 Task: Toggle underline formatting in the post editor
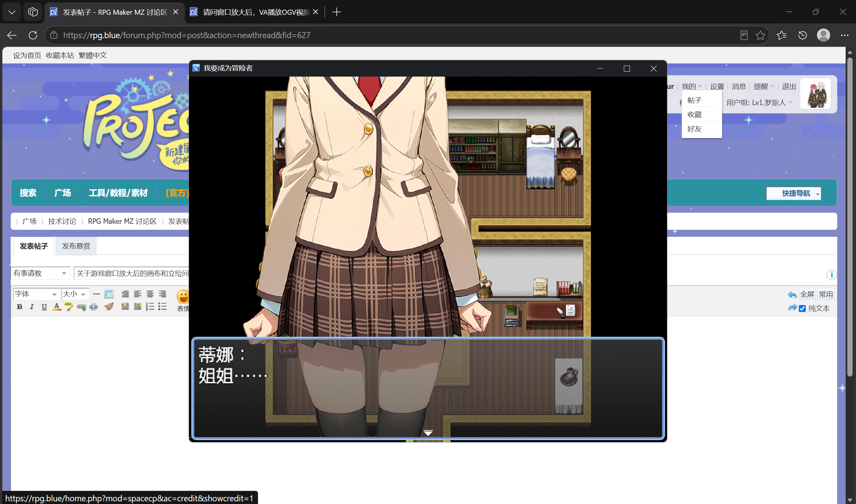pyautogui.click(x=44, y=307)
